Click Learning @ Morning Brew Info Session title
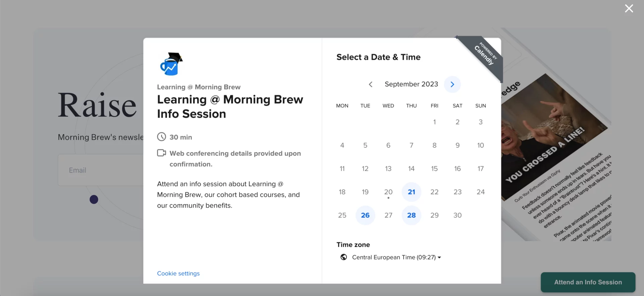 pyautogui.click(x=230, y=107)
